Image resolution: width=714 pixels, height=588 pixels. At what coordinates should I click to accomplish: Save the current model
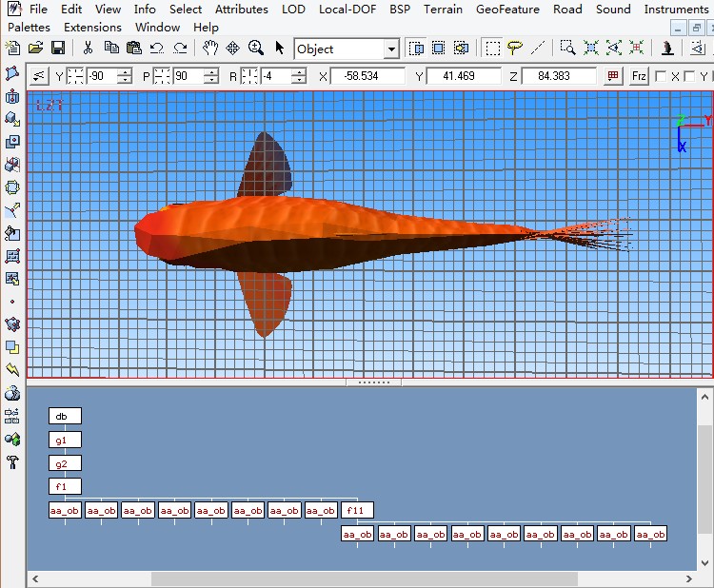click(x=58, y=48)
